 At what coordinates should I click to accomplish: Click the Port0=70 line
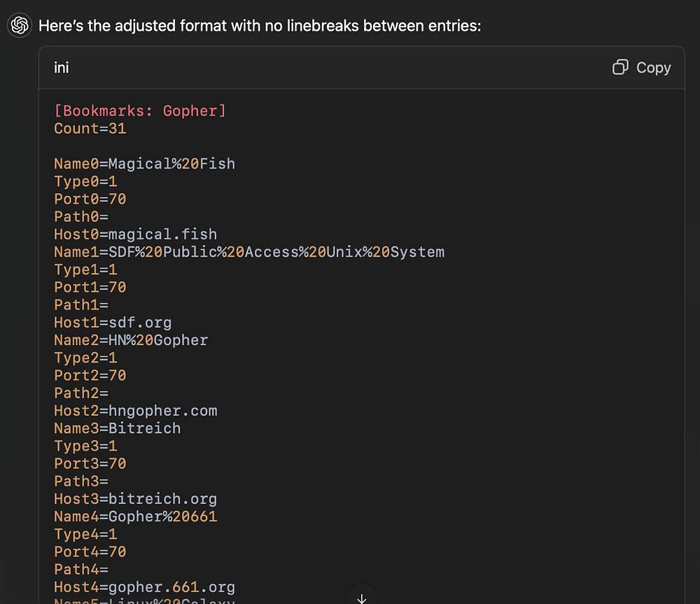click(90, 199)
